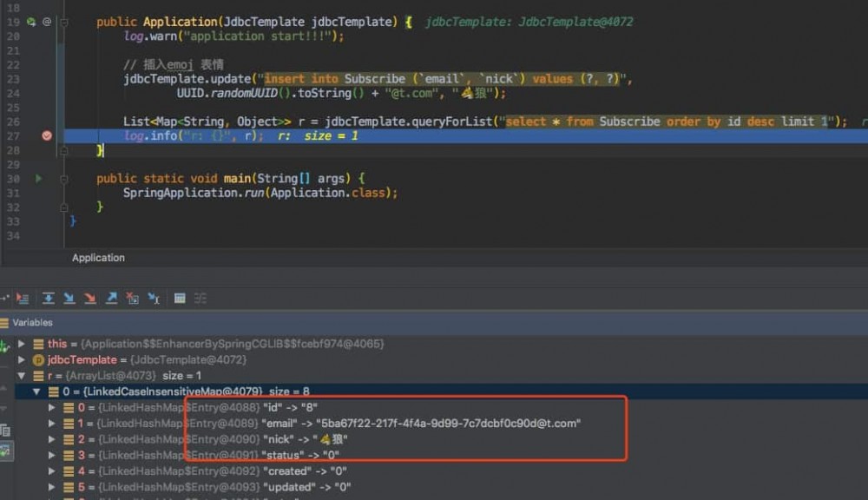This screenshot has height=500, width=868.
Task: Click the Variables panel header tab
Action: coord(31,322)
